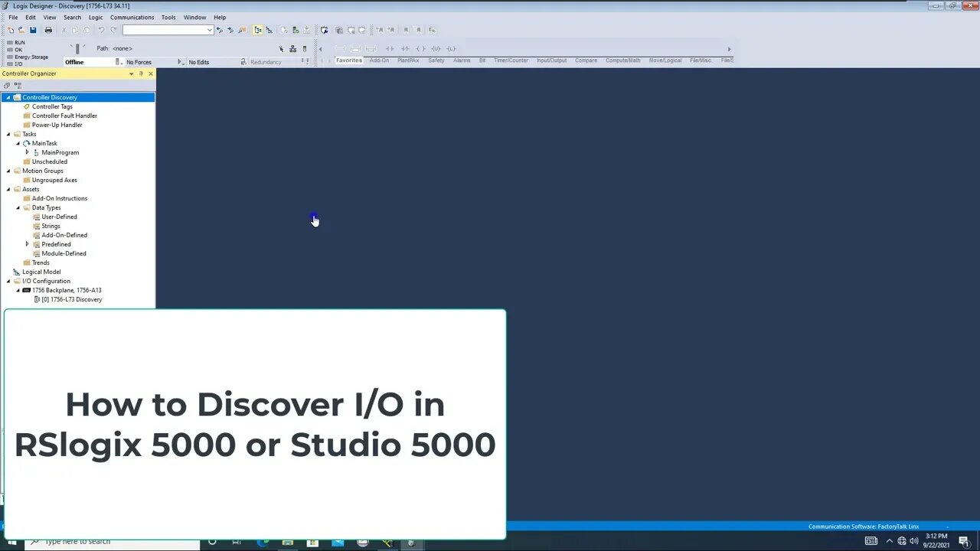980x551 pixels.
Task: Open the Tools menu
Action: click(x=168, y=17)
